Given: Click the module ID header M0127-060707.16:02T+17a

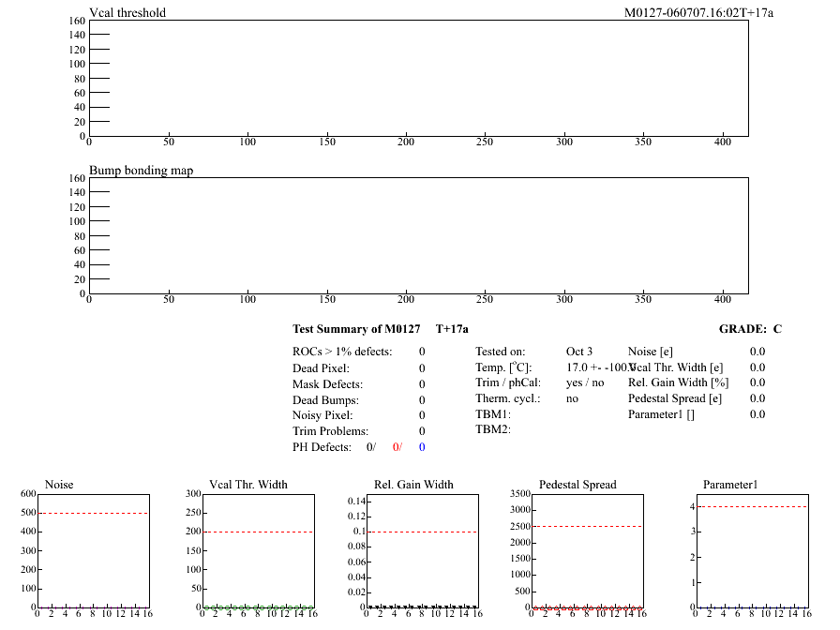Looking at the screenshot, I should pyautogui.click(x=698, y=13).
